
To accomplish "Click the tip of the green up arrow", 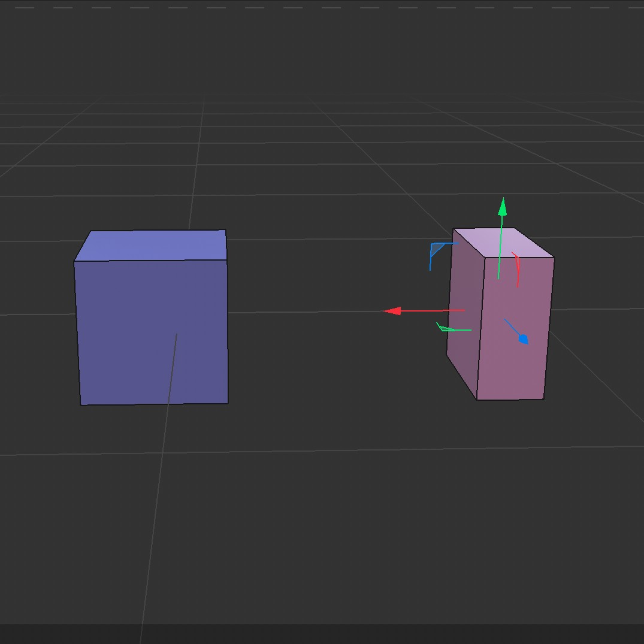I will [502, 202].
